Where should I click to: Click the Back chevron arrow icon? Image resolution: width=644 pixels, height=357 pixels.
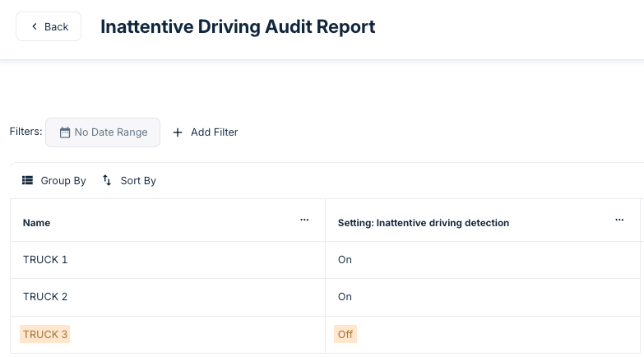click(35, 26)
